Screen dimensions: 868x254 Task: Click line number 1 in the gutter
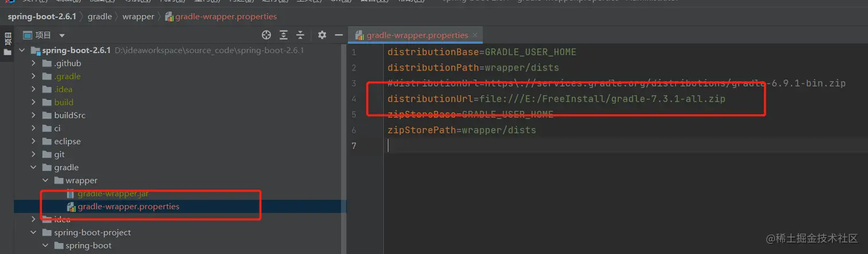(x=354, y=52)
